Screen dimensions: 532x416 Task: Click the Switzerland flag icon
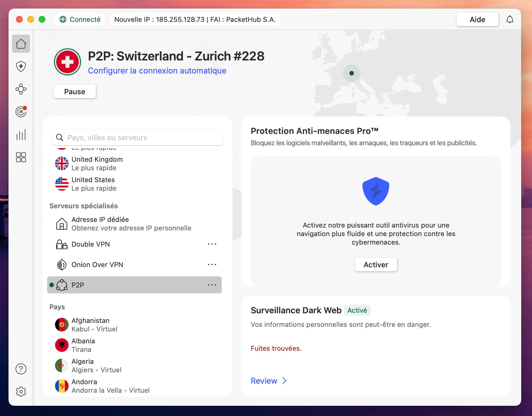pyautogui.click(x=67, y=62)
